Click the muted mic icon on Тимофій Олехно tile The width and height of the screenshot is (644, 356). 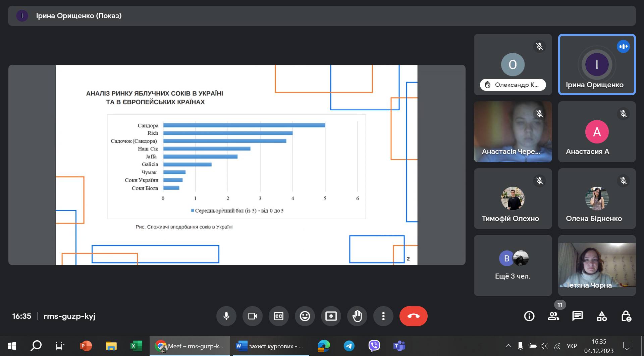(x=539, y=181)
